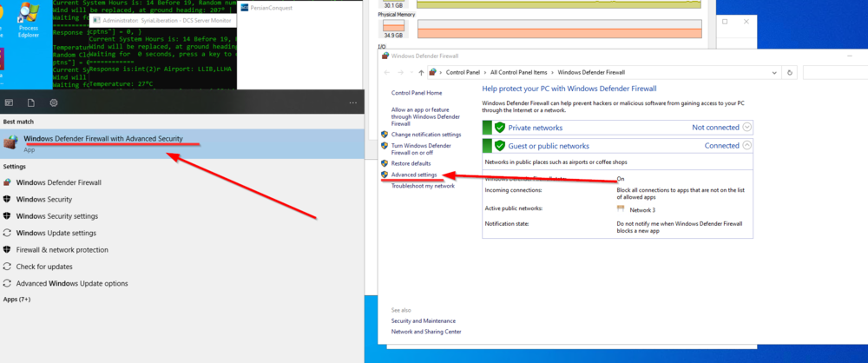Open Advanced settings link in firewall
Image resolution: width=868 pixels, height=363 pixels.
(x=414, y=175)
